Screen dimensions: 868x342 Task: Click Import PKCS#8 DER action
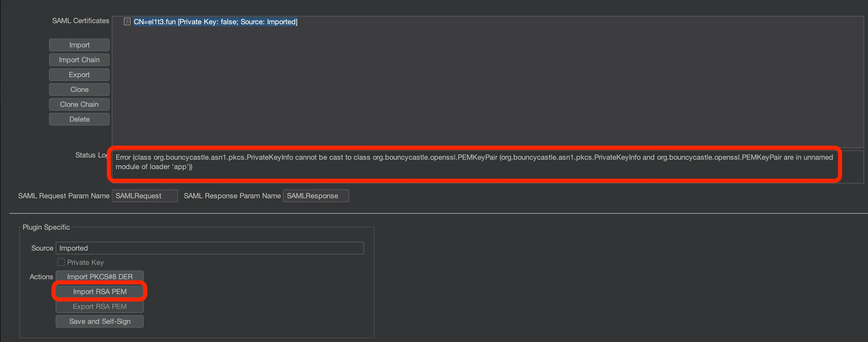click(x=99, y=276)
